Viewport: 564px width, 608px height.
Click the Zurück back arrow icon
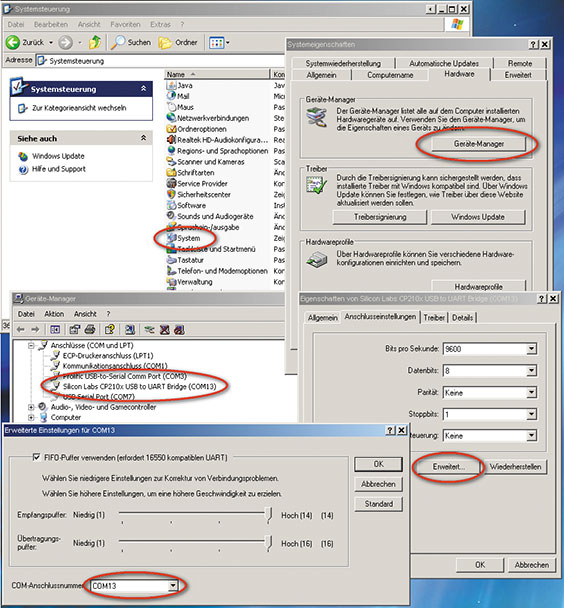13,42
